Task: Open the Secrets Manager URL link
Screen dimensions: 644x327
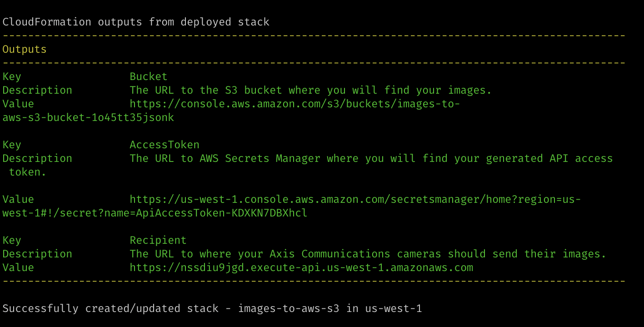Action: (x=355, y=200)
